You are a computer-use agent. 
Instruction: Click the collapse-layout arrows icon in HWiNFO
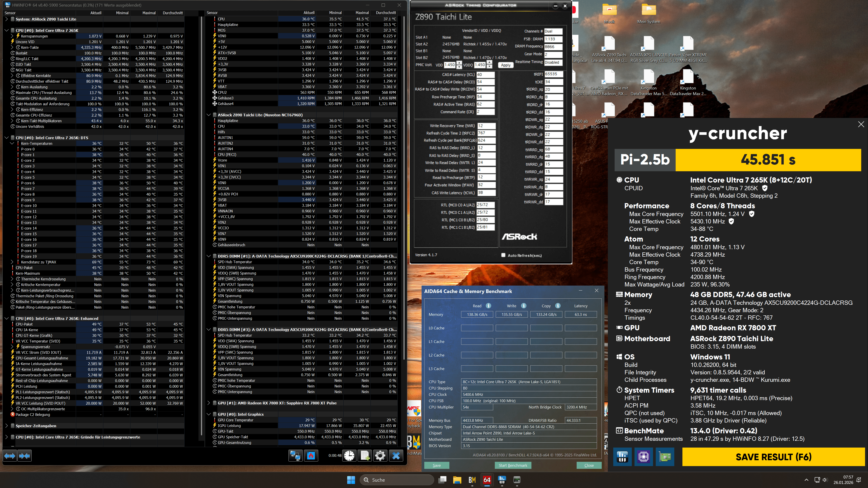pos(25,456)
